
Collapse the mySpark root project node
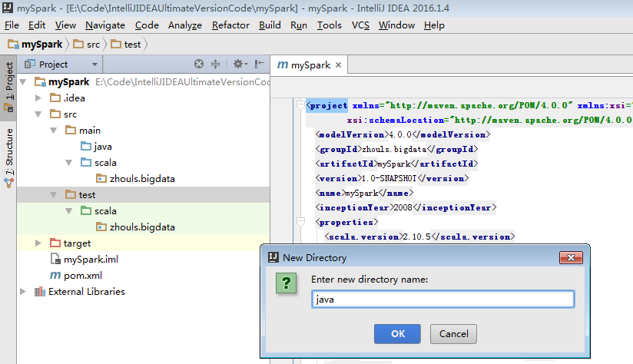point(23,82)
